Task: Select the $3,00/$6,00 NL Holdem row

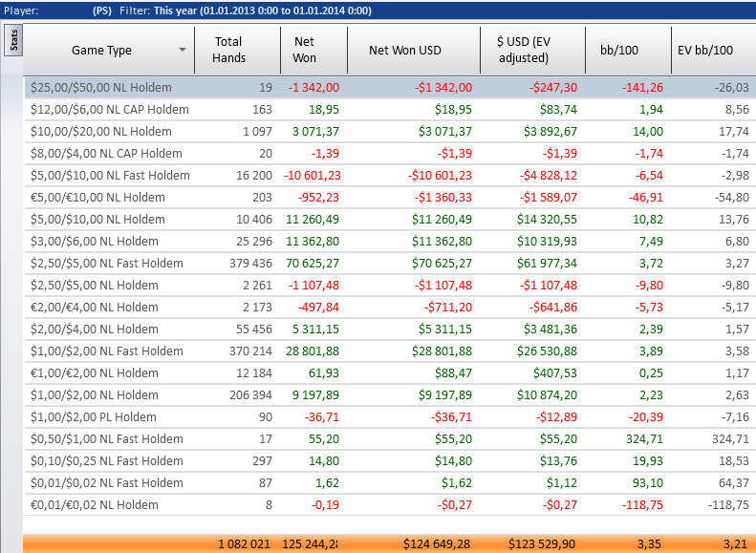Action: [390, 242]
